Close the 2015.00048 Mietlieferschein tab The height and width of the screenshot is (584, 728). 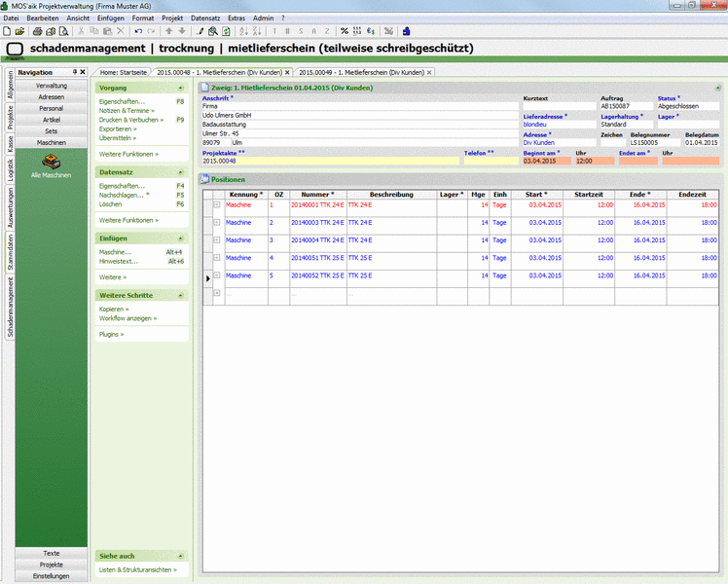tap(287, 72)
